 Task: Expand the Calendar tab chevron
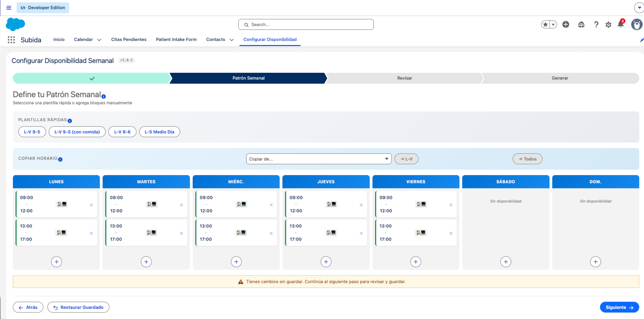pyautogui.click(x=99, y=40)
